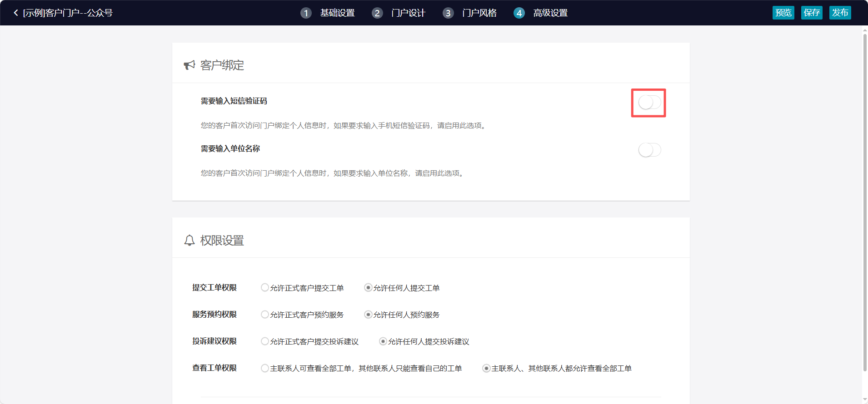
Task: Click the back arrow beside portal title
Action: [16, 13]
